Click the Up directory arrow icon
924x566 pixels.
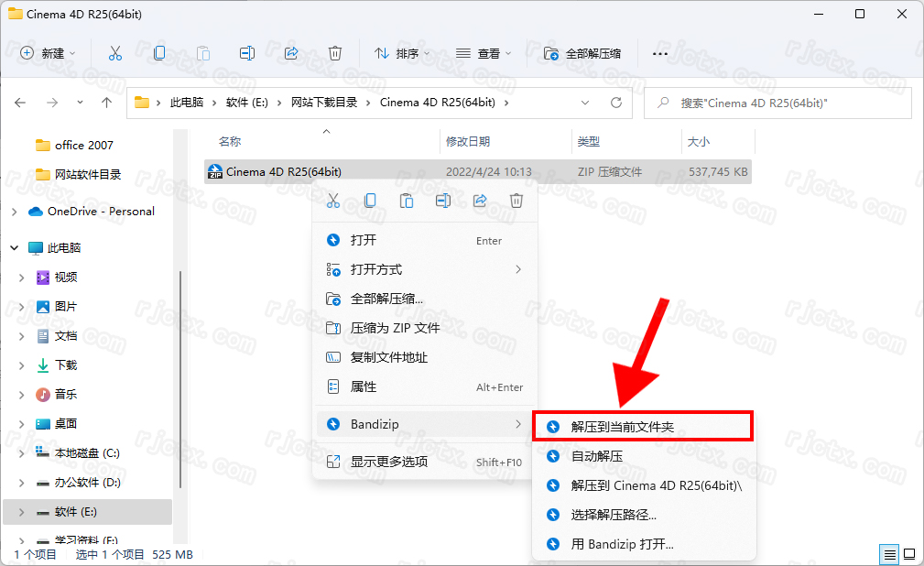tap(107, 103)
